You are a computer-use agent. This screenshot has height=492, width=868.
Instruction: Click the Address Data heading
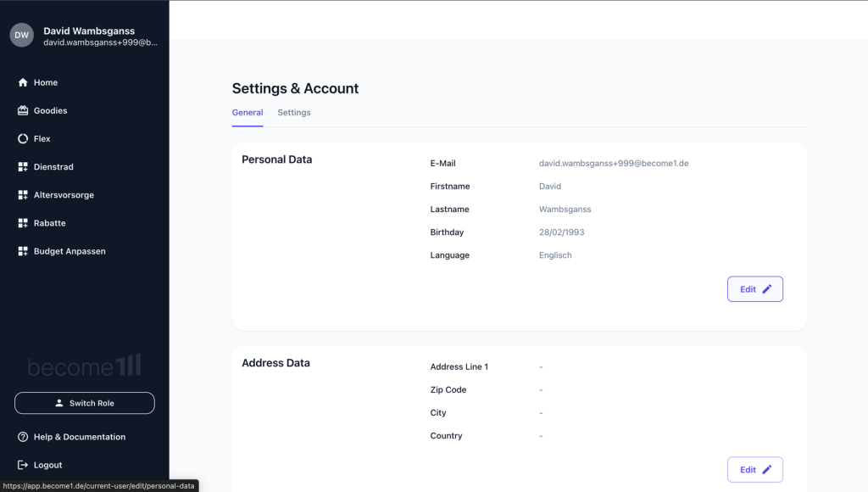click(275, 363)
